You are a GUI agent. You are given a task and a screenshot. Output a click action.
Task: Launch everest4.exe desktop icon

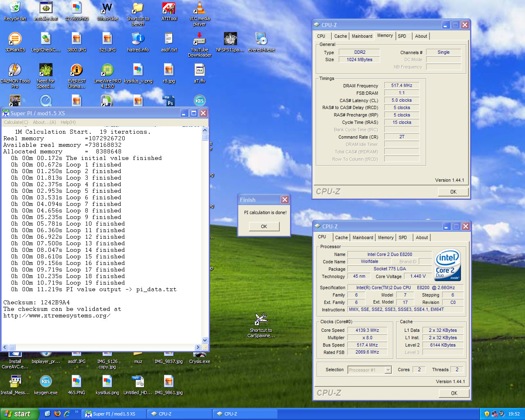click(261, 42)
